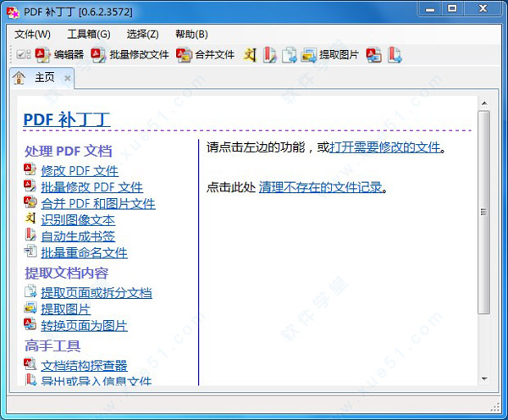The height and width of the screenshot is (420, 508).
Task: Open the 提取图片 link in left list
Action: point(66,309)
